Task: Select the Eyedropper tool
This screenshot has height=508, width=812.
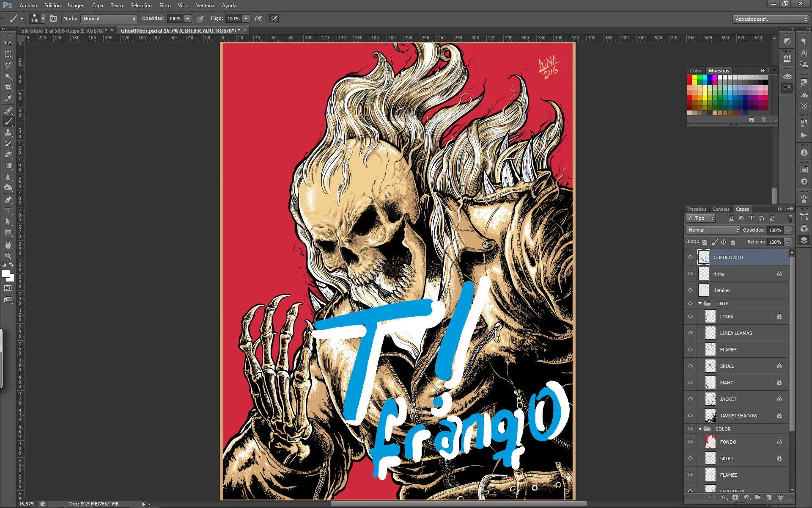Action: (8, 98)
